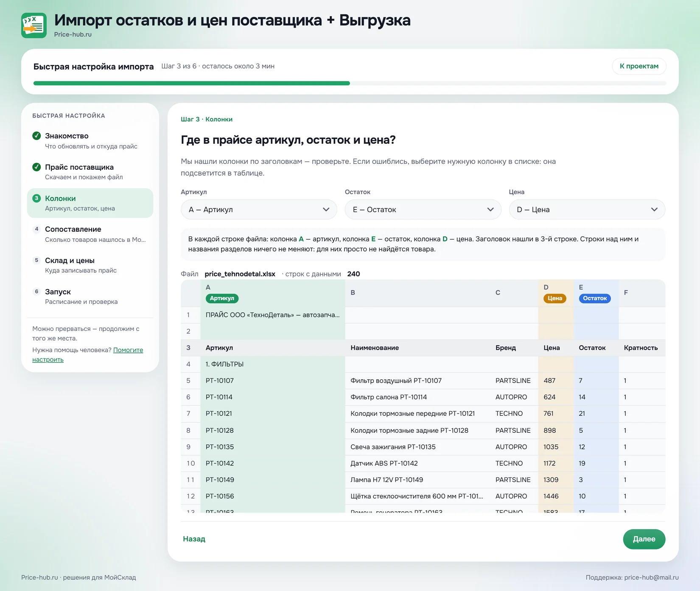Click the К проектам button
This screenshot has height=591, width=700.
[x=639, y=66]
